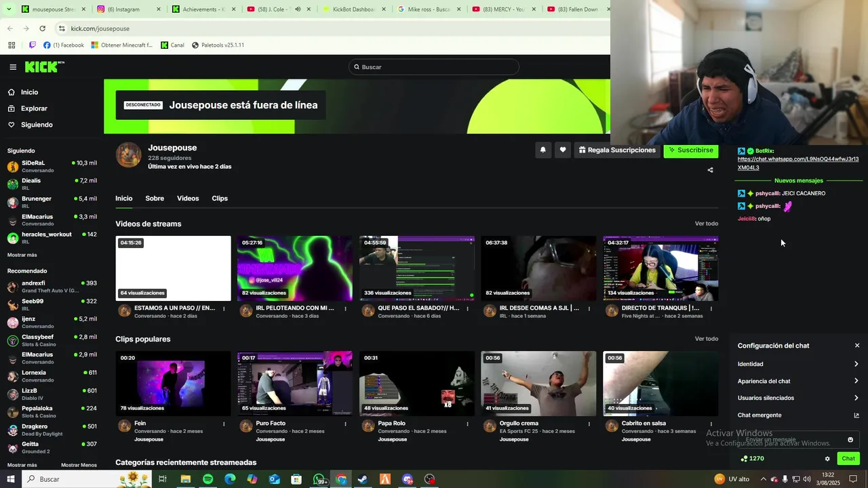The image size is (868, 488).
Task: Click Ver todo for Clips populares
Action: pyautogui.click(x=706, y=339)
